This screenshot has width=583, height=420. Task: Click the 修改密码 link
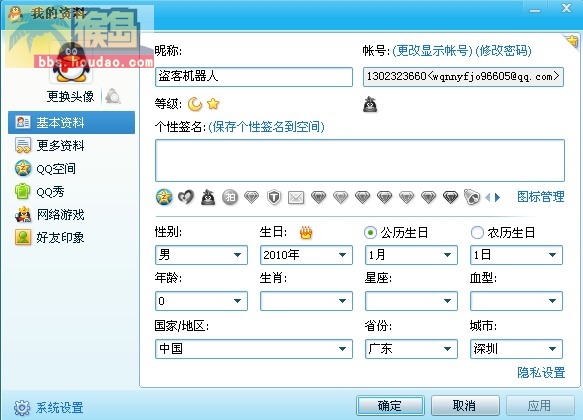click(503, 51)
